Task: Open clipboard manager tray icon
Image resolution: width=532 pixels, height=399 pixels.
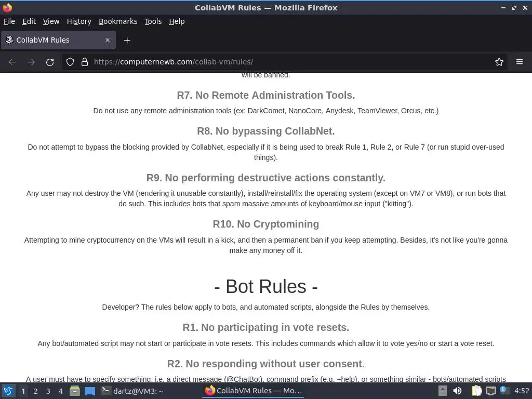Action: tap(477, 391)
